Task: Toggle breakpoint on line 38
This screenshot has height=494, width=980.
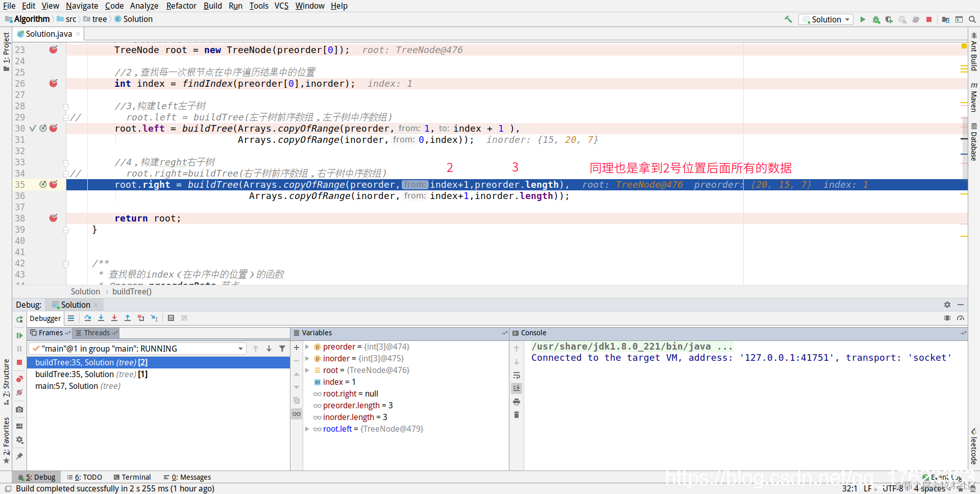Action: coord(54,218)
